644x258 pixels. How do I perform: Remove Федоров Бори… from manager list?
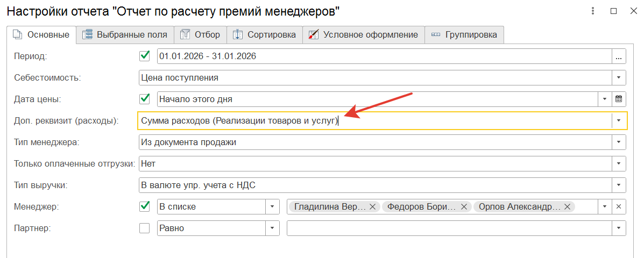tap(464, 207)
